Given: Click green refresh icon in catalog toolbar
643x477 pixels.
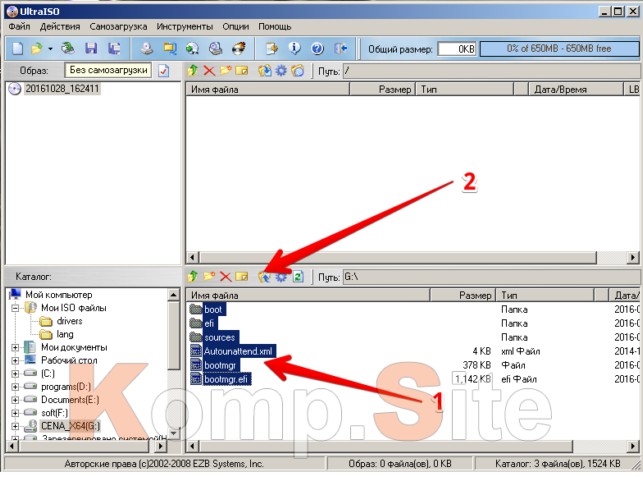Looking at the screenshot, I should pyautogui.click(x=298, y=277).
